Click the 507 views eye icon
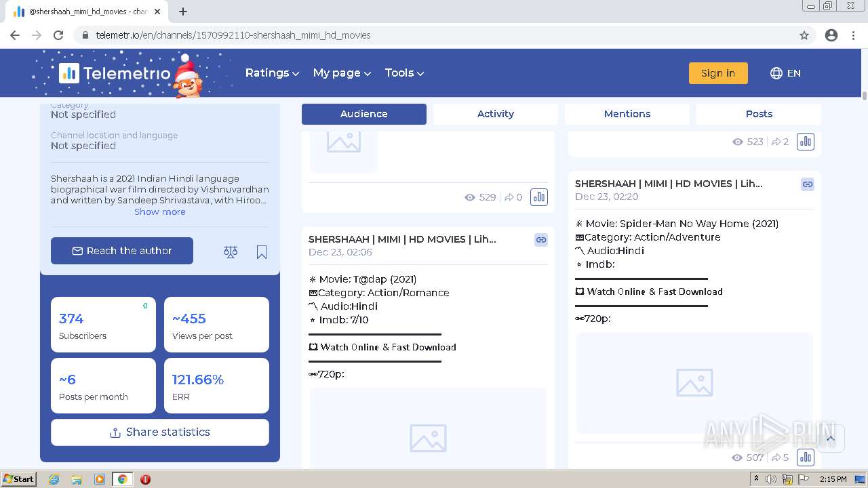 pyautogui.click(x=738, y=457)
